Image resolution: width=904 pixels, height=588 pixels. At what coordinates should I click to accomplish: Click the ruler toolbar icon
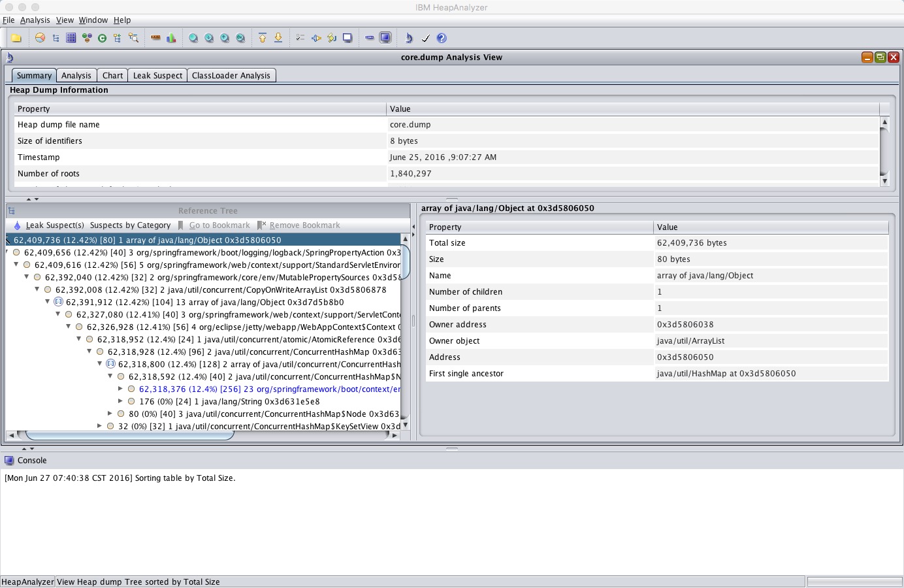tap(155, 38)
